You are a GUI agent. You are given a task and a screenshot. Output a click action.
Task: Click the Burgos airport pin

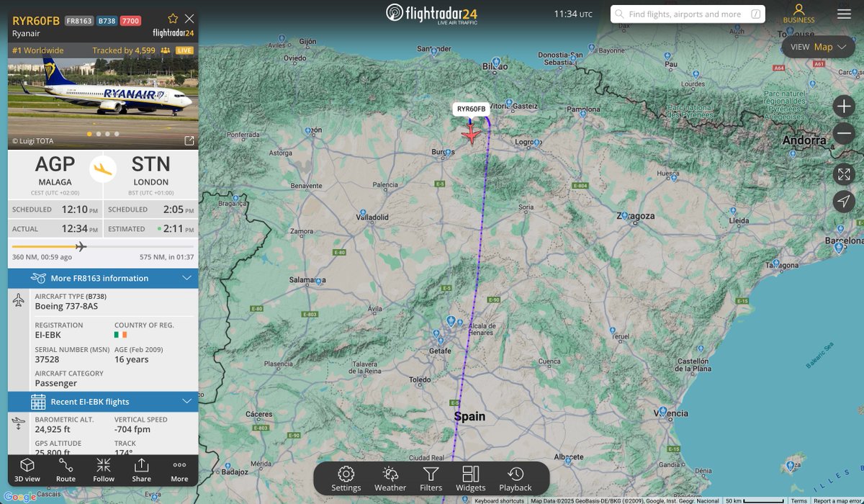pyautogui.click(x=449, y=153)
